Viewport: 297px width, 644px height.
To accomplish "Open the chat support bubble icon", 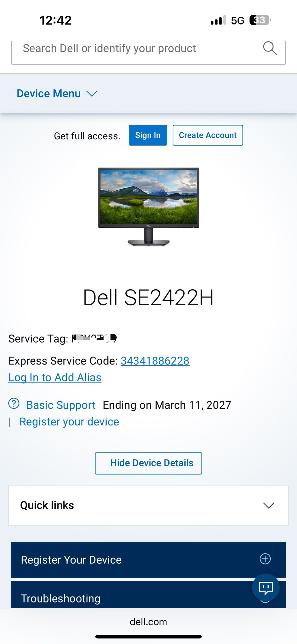I will [266, 587].
